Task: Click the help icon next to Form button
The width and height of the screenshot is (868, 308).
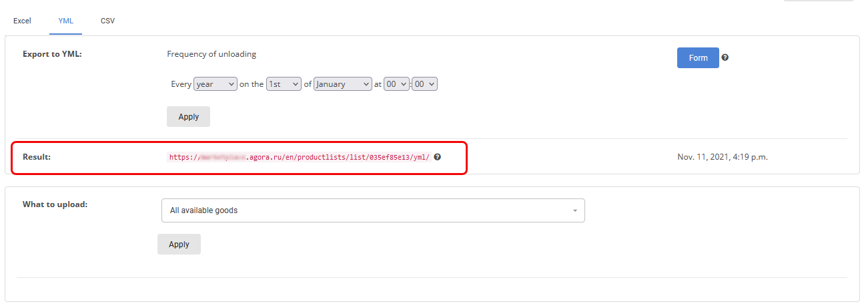Action: (725, 57)
